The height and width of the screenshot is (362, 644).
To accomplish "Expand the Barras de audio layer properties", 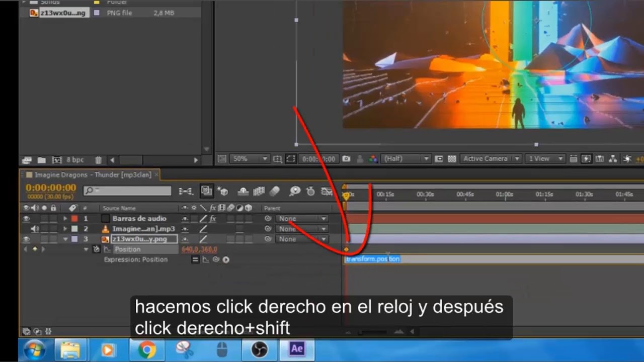I will coord(65,219).
